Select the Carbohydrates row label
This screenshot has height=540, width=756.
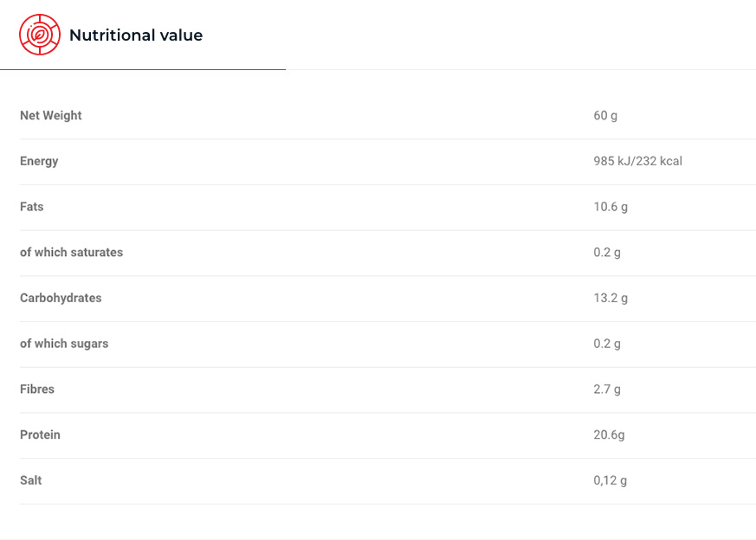[61, 298]
